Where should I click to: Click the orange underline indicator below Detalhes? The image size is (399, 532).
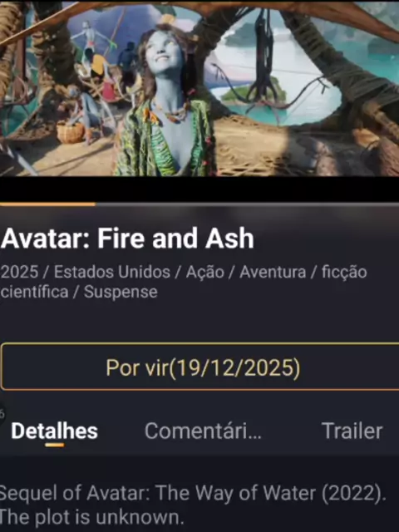(55, 445)
